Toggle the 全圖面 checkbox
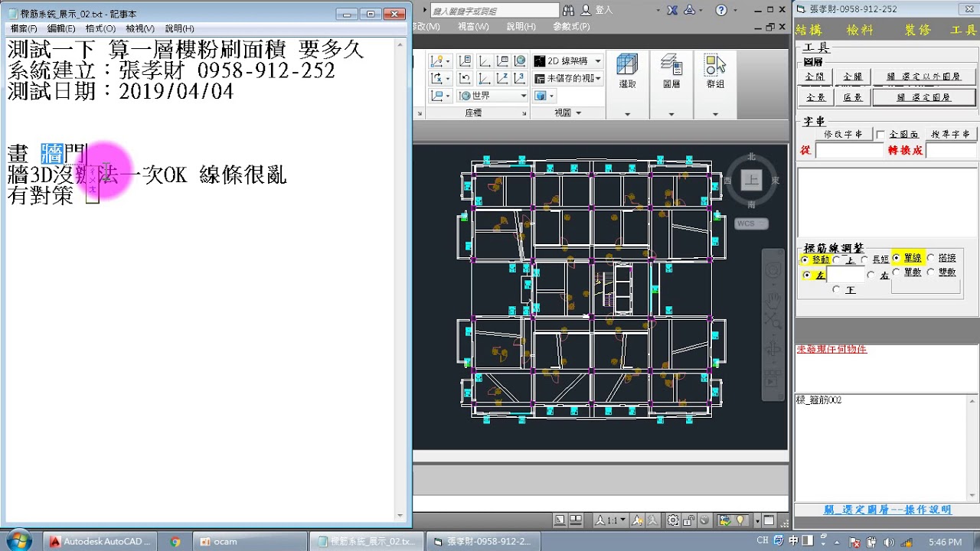 pos(881,135)
